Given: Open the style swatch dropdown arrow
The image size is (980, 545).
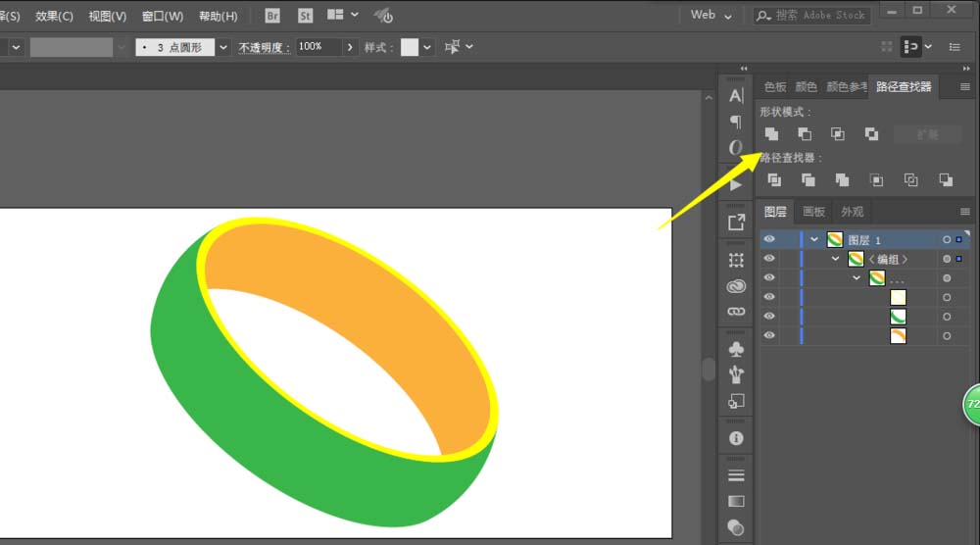Looking at the screenshot, I should point(427,47).
